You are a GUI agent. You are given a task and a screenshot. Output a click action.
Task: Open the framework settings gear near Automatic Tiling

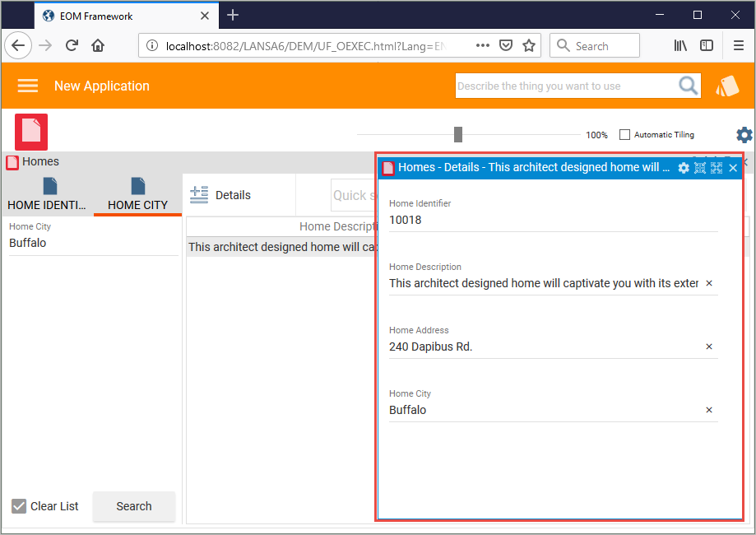coord(744,135)
